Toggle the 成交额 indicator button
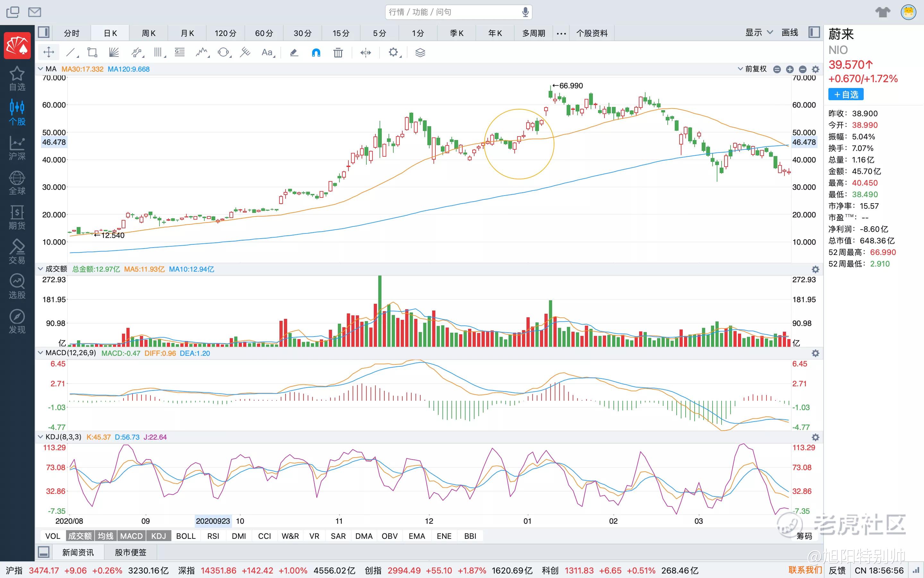Viewport: 924px width, 578px height. pyautogui.click(x=80, y=536)
